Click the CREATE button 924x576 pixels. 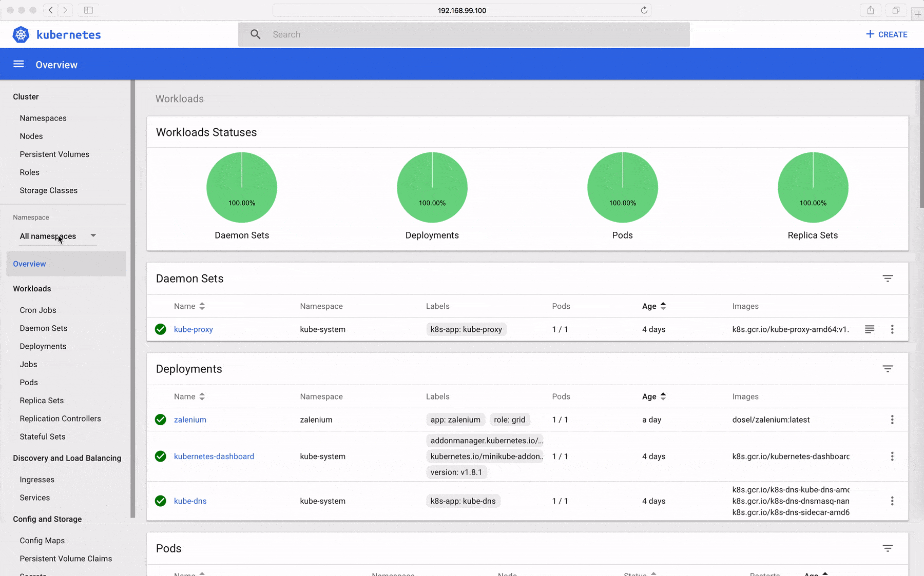(887, 34)
